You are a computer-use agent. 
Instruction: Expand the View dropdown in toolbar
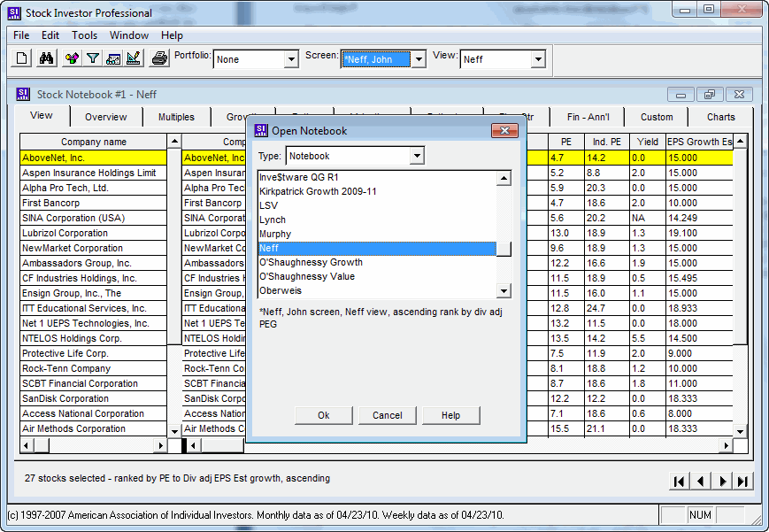537,60
